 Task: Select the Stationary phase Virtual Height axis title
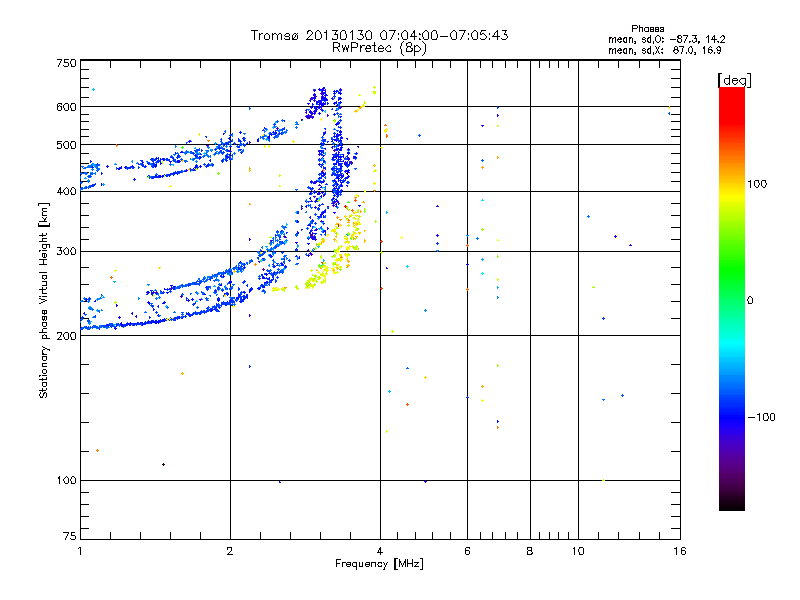[x=43, y=300]
